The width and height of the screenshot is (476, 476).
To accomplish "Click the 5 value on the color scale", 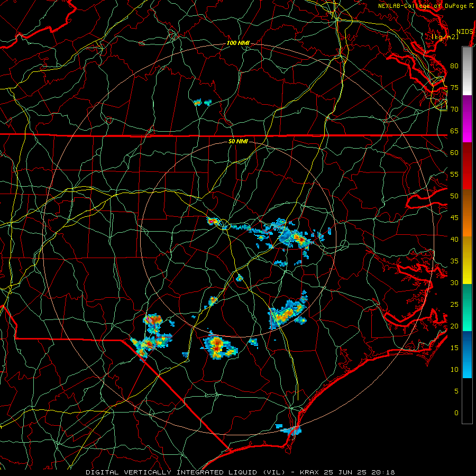I will coord(456,391).
